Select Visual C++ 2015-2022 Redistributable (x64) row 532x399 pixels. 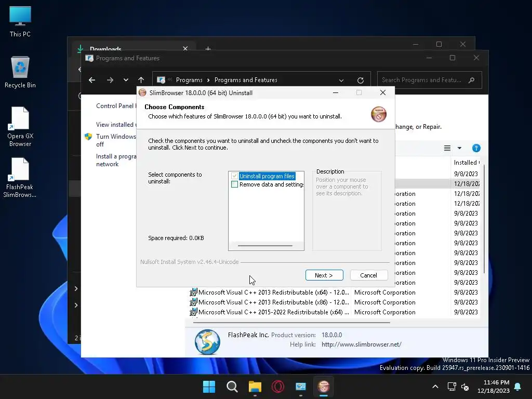[x=334, y=312]
